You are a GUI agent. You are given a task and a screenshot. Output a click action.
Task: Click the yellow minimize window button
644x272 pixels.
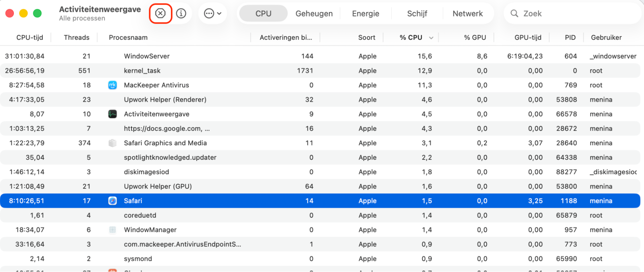[24, 13]
